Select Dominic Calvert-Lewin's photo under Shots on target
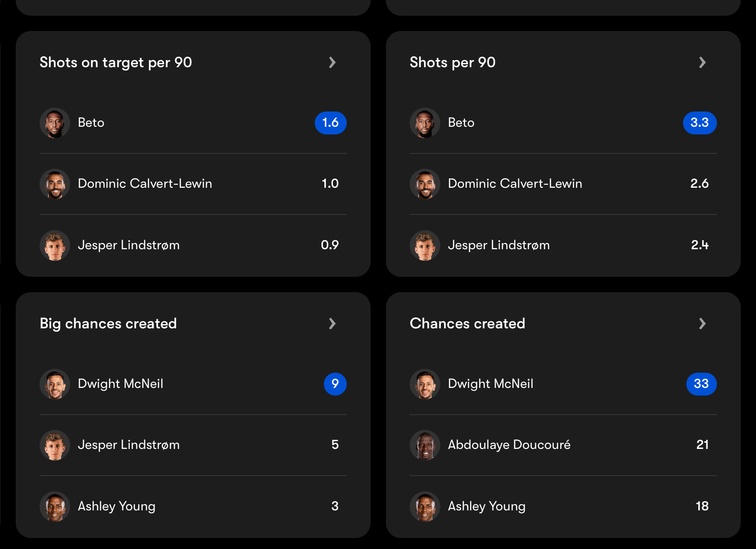 (x=55, y=184)
